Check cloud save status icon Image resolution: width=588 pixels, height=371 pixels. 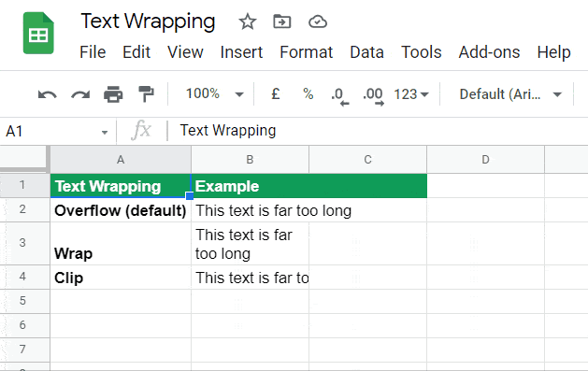(318, 21)
